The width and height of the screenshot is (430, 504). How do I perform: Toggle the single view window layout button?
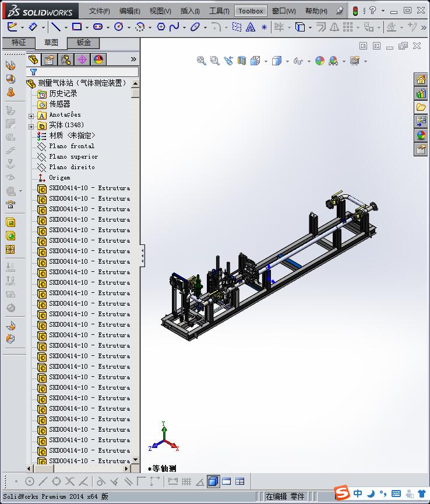(x=227, y=481)
